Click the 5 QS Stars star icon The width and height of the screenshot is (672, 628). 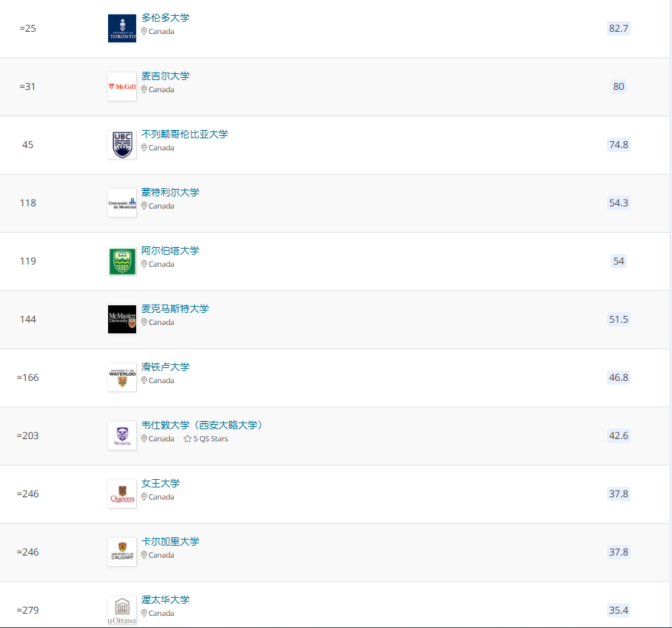pyautogui.click(x=187, y=438)
